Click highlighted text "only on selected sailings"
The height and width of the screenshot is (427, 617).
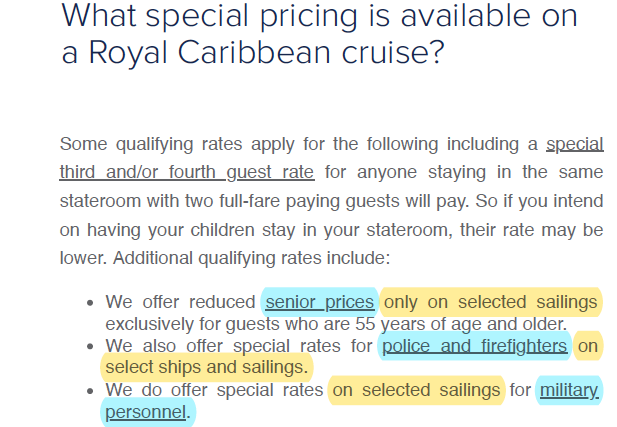491,302
